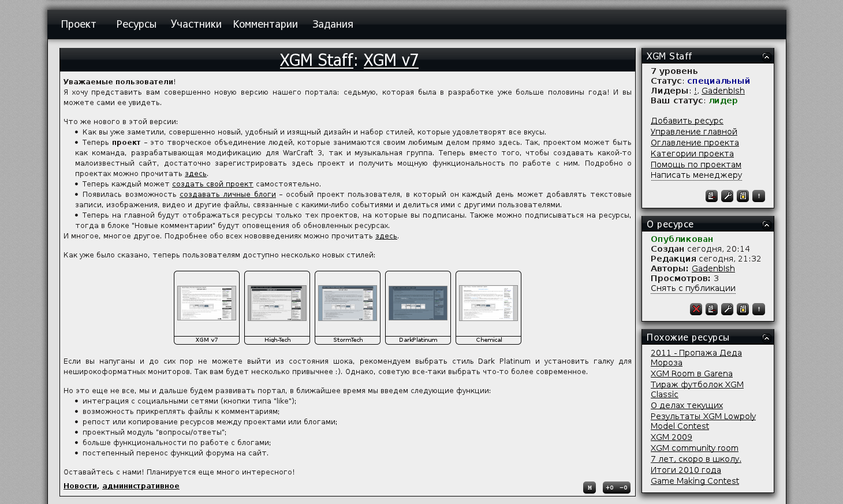The width and height of the screenshot is (843, 504).
Task: Click leader Gadenblsh in the Лидеры line
Action: (723, 91)
